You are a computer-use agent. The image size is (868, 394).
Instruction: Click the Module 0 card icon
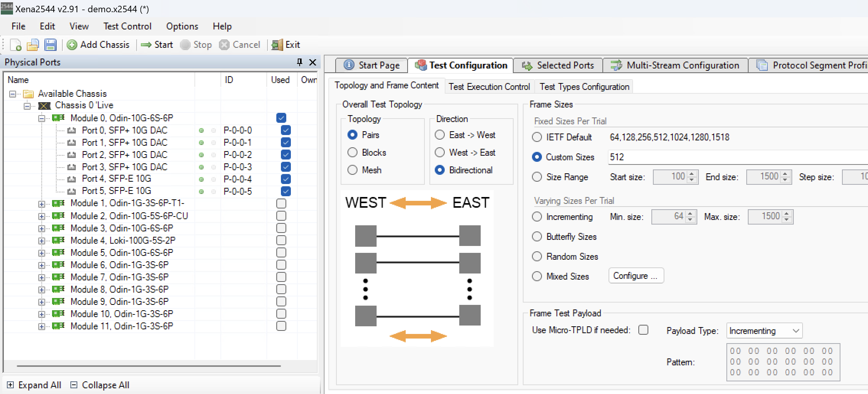[x=58, y=118]
